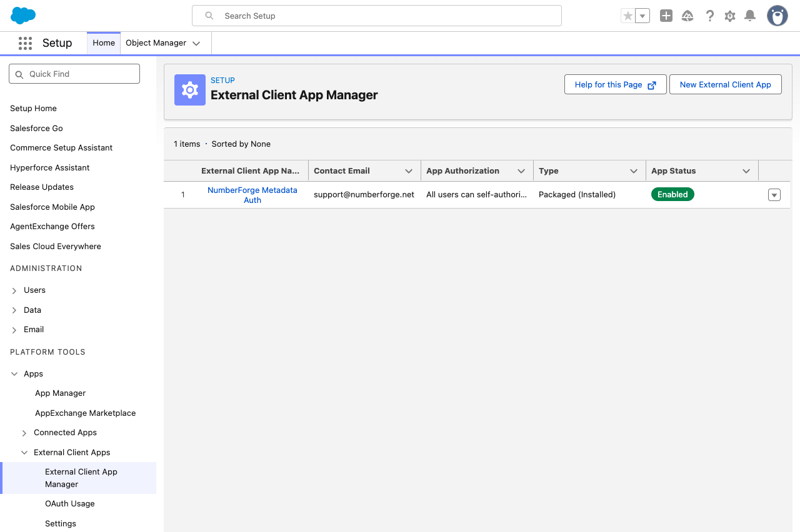The height and width of the screenshot is (532, 800).
Task: Expand the Users section chevron
Action: click(x=14, y=290)
